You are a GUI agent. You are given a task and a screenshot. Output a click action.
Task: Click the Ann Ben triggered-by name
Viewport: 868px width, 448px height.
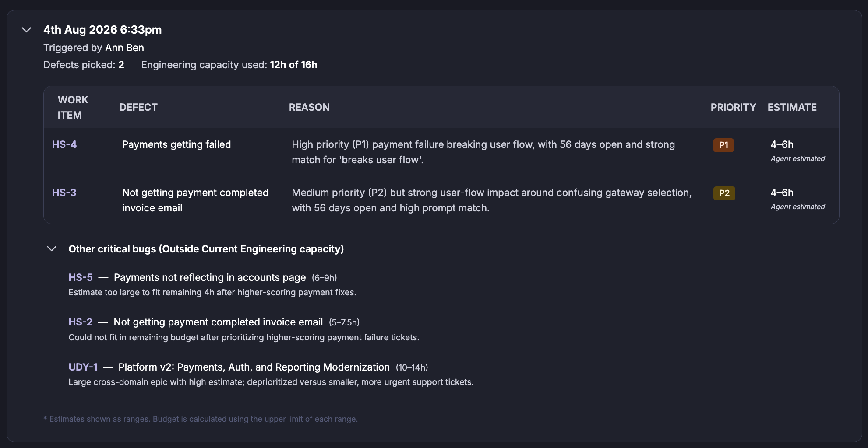pyautogui.click(x=124, y=48)
